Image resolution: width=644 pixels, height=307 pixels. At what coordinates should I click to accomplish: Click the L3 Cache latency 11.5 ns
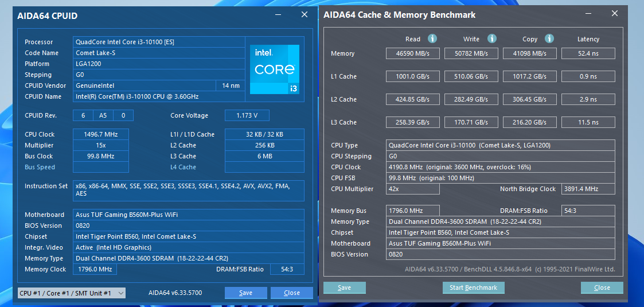588,122
